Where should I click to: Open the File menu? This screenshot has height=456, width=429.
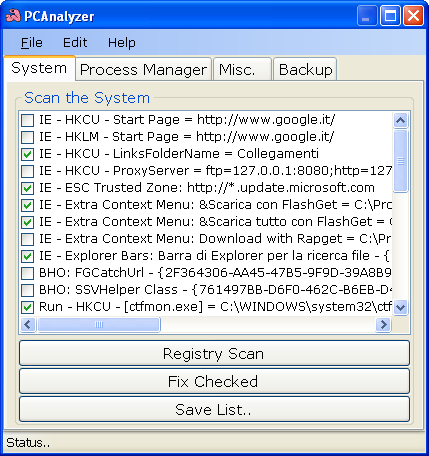[x=32, y=43]
